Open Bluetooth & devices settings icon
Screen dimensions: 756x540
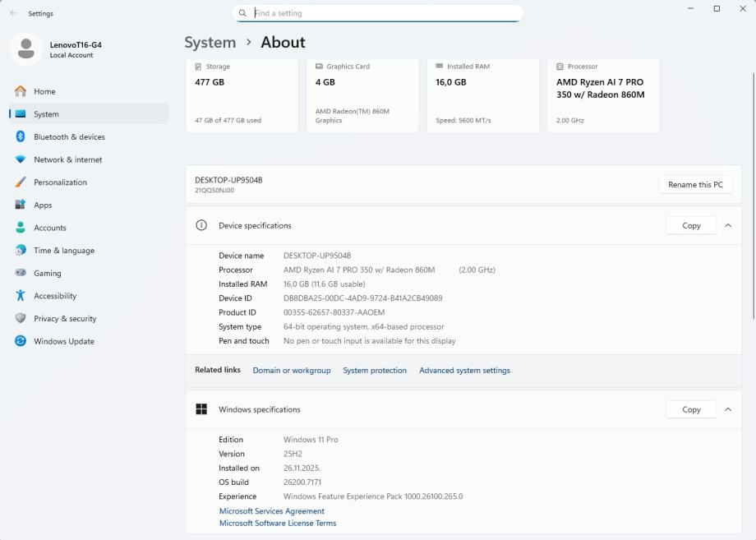(21, 137)
